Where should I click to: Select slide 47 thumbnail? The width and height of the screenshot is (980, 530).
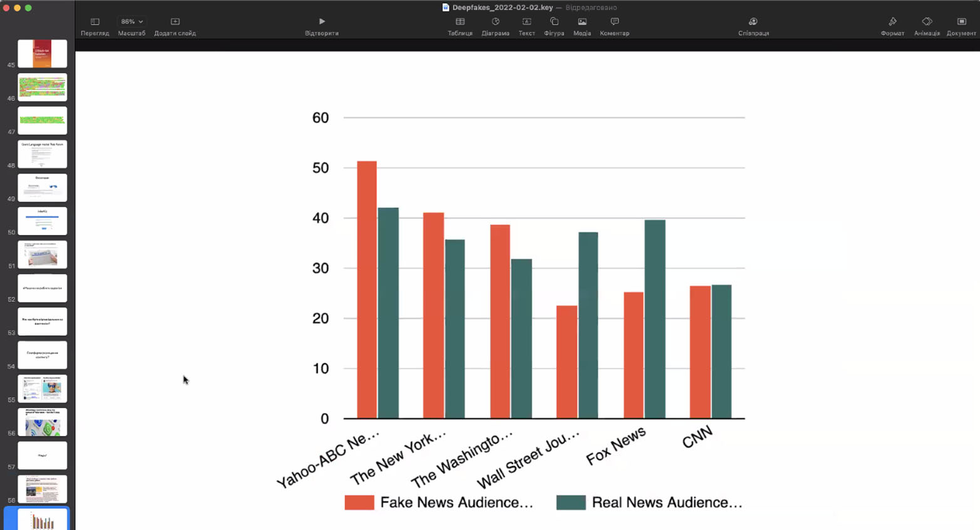43,120
